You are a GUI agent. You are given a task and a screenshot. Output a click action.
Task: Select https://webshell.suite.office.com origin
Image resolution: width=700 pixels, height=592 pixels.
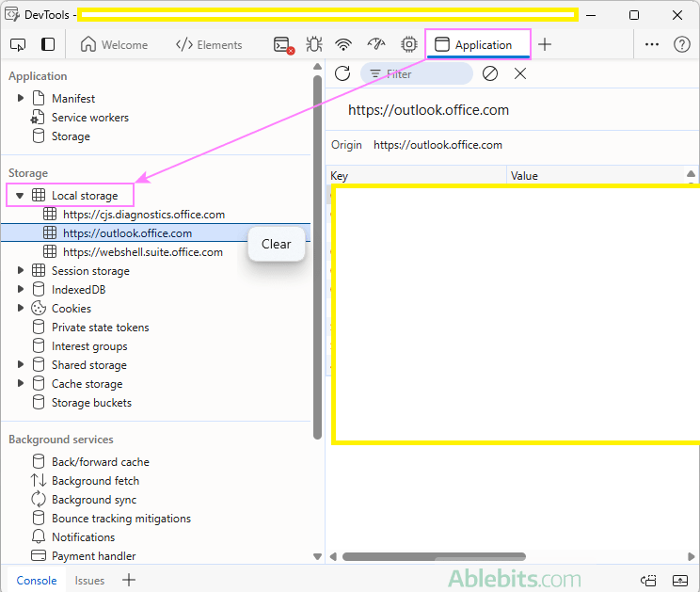point(143,252)
